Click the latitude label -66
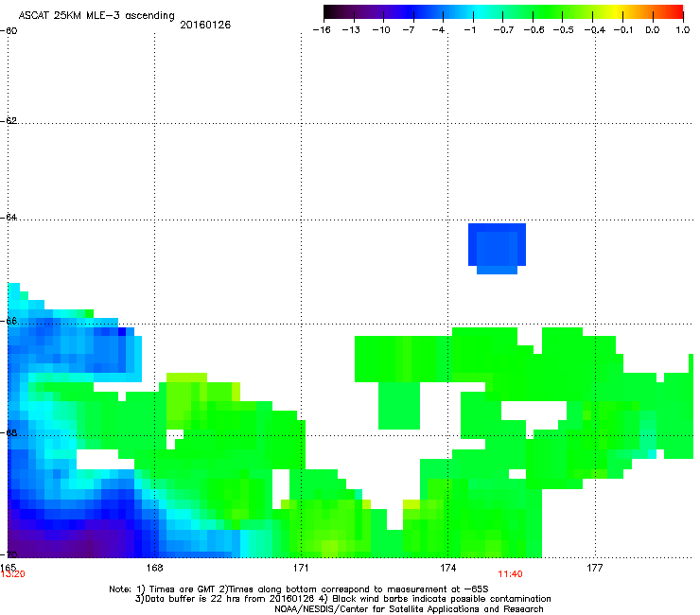Viewport: 700px width, 615px height. click(9, 321)
